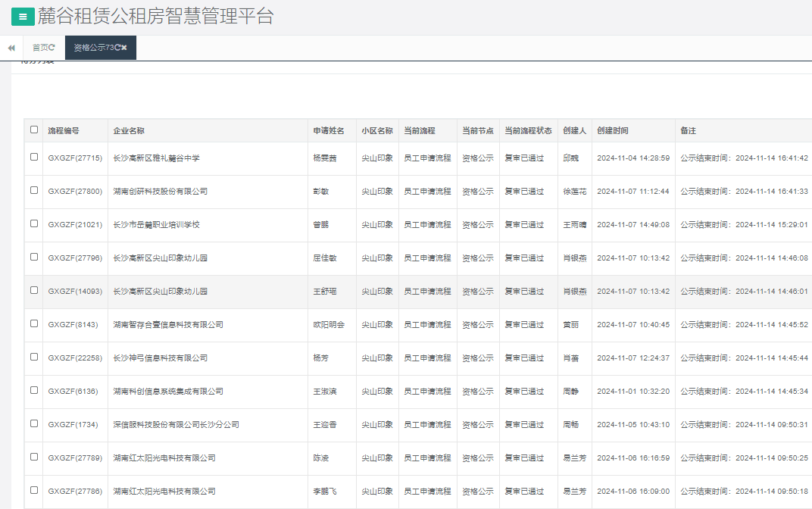Viewport: 812px width, 509px height.
Task: Check the row for GXGZF(27715)
Action: [34, 157]
